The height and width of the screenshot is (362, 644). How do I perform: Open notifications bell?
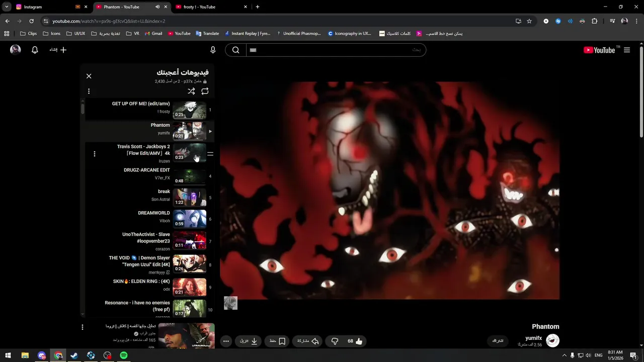point(35,50)
